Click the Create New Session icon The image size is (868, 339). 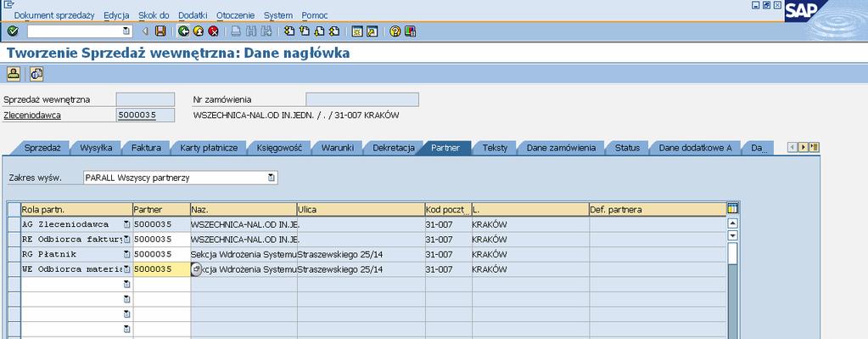[x=357, y=31]
